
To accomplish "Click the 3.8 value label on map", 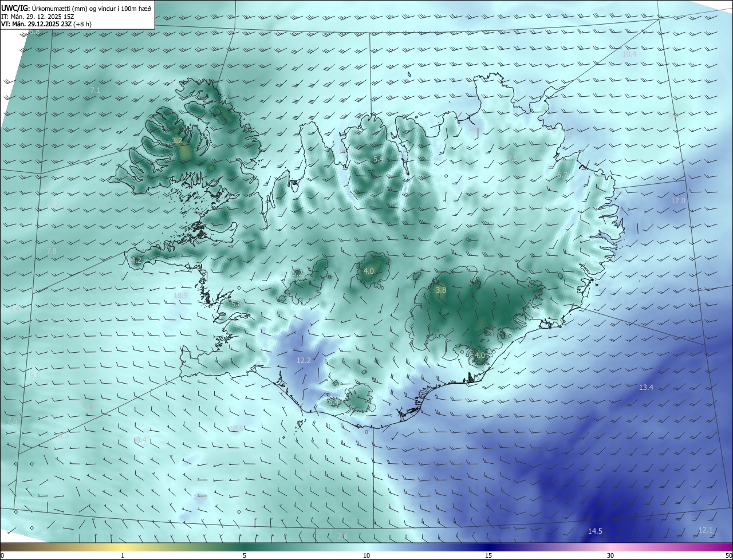I will coord(441,290).
